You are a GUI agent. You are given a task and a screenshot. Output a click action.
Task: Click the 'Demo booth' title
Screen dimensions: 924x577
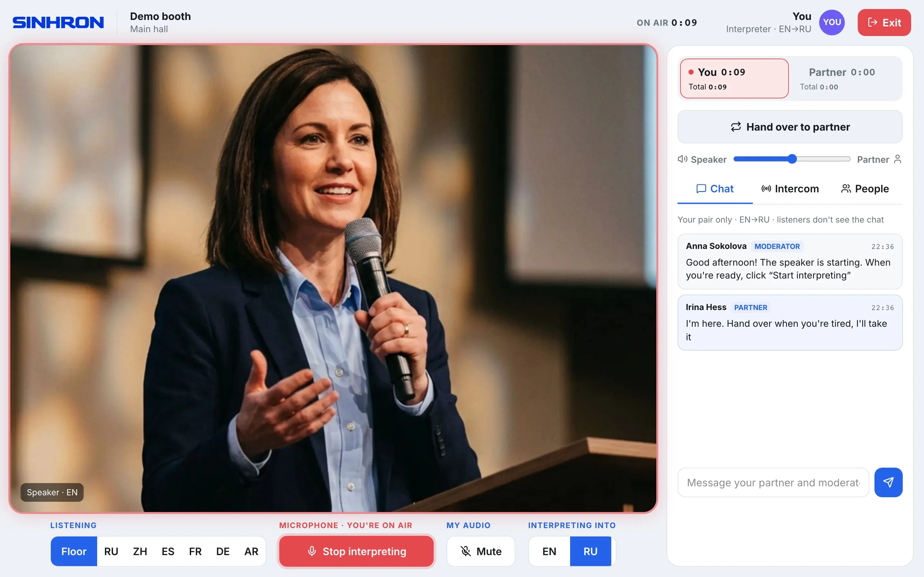point(160,16)
